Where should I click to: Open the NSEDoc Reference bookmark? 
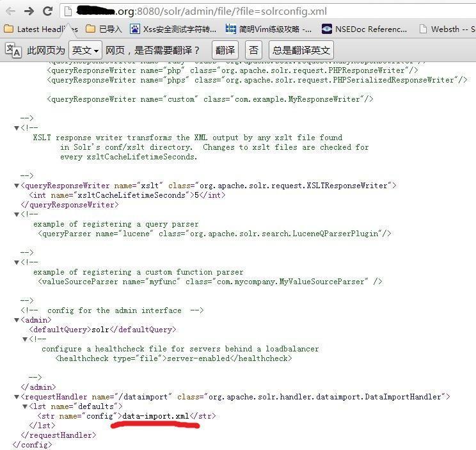click(364, 29)
